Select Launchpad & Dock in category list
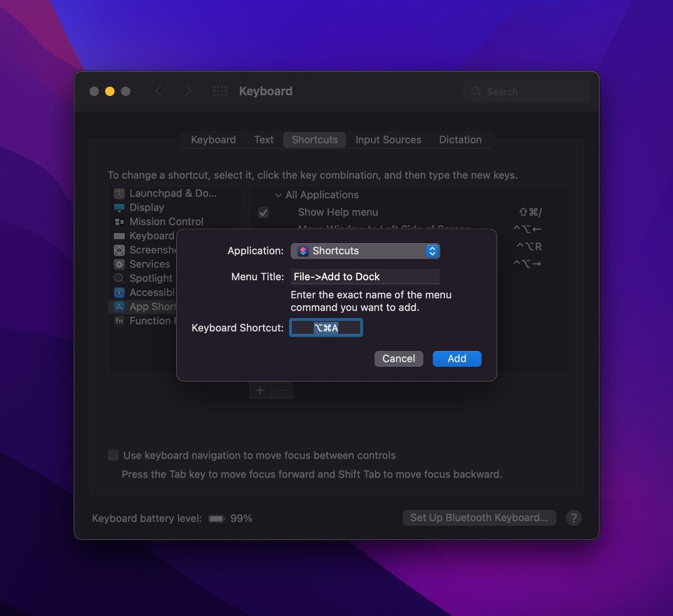The width and height of the screenshot is (673, 616). (x=173, y=193)
